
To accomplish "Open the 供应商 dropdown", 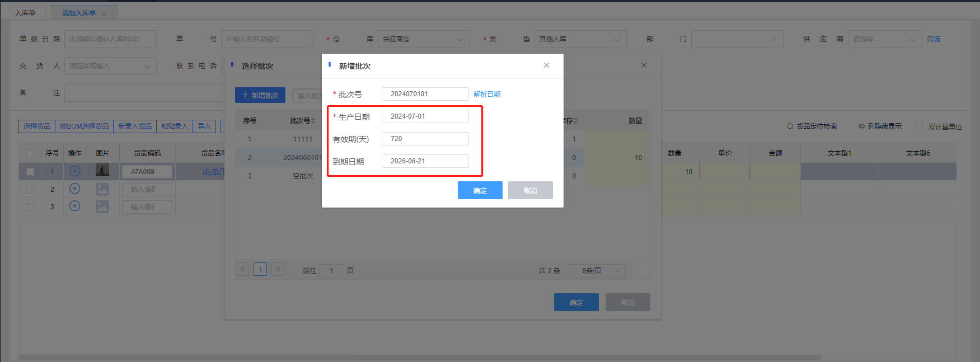I will [x=885, y=39].
